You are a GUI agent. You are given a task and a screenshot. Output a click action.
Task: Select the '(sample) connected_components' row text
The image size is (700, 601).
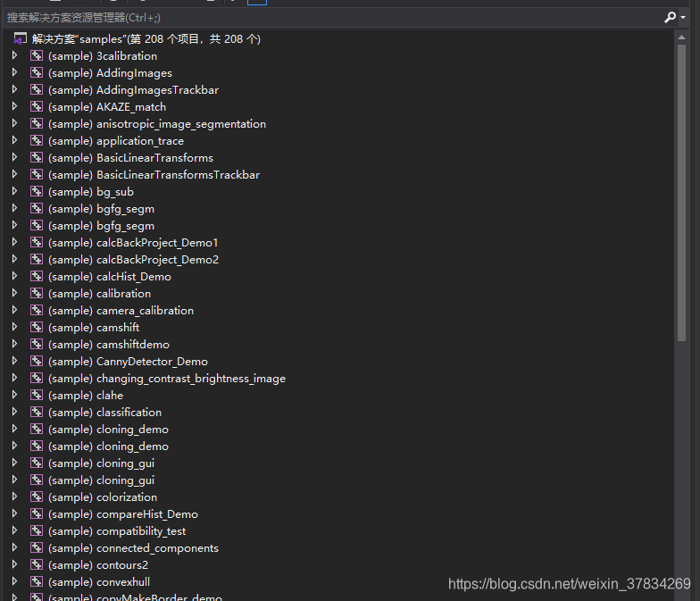coord(134,548)
